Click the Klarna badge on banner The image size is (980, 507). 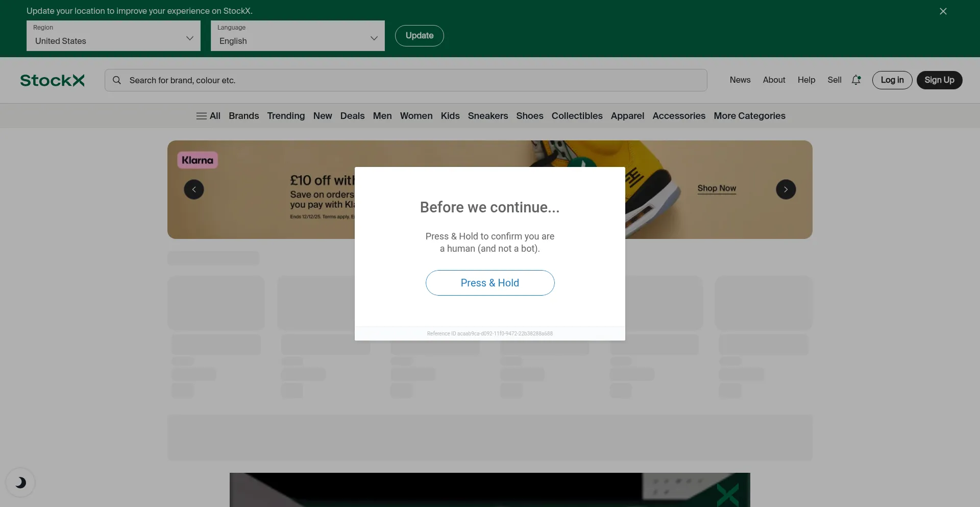pos(198,160)
